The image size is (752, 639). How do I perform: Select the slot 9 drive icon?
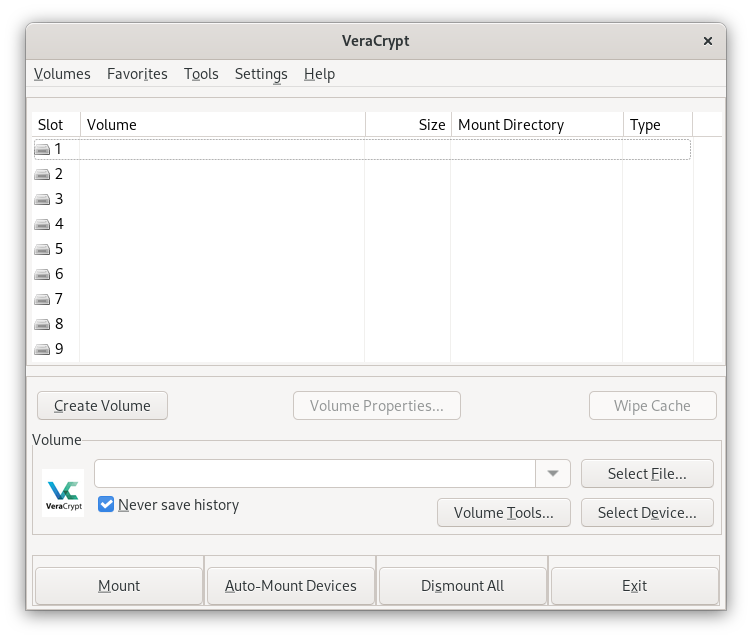point(42,349)
